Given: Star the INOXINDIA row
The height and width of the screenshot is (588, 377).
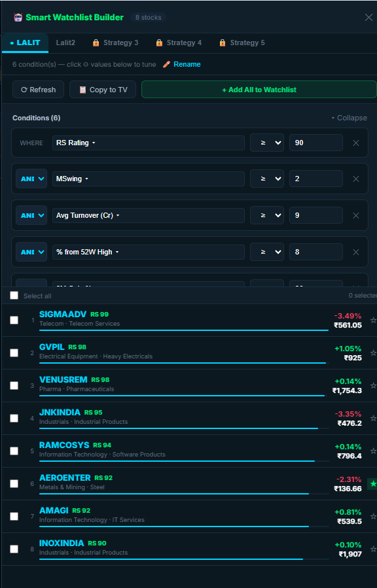Looking at the screenshot, I should click(373, 549).
